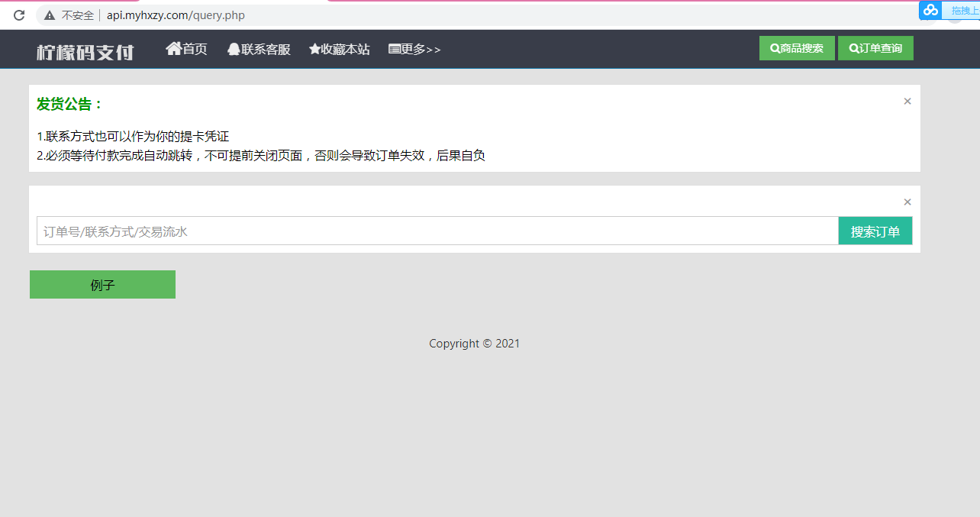This screenshot has width=980, height=517.
Task: Select the browser address bar URL
Action: [176, 15]
